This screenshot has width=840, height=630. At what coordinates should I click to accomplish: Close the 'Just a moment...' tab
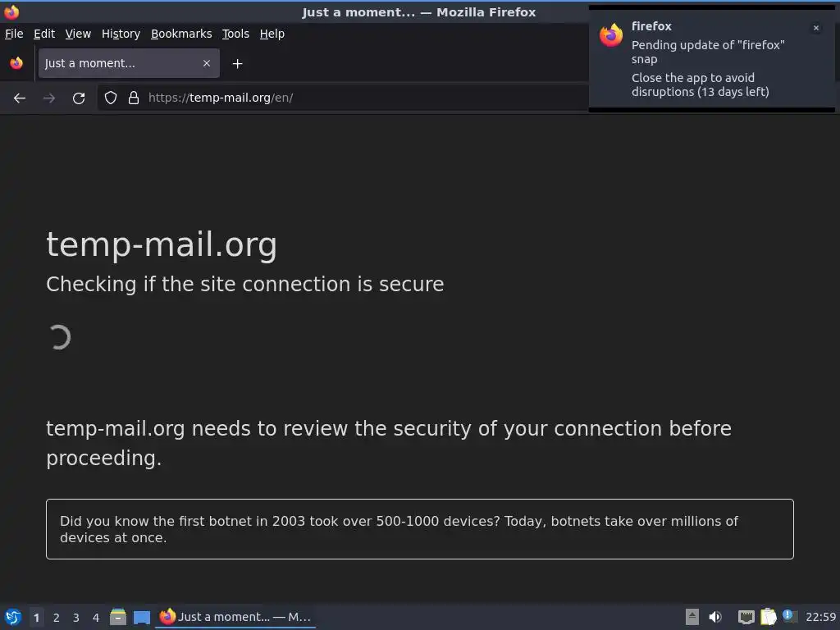pos(206,63)
